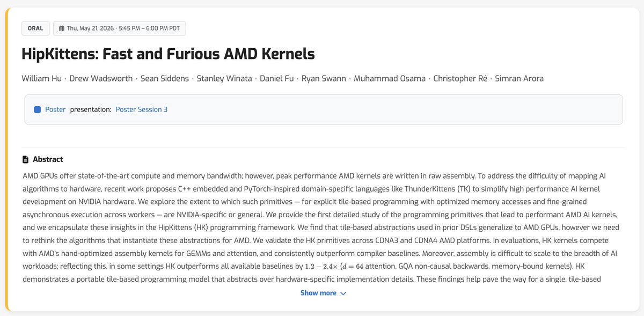Open the Poster Session 3 link
This screenshot has width=644, height=316.
pos(142,109)
